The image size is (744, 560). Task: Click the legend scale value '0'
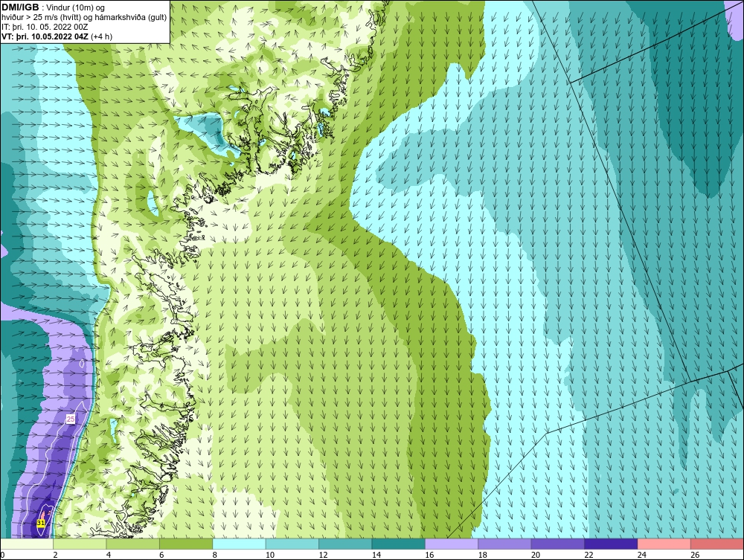tap(2, 555)
